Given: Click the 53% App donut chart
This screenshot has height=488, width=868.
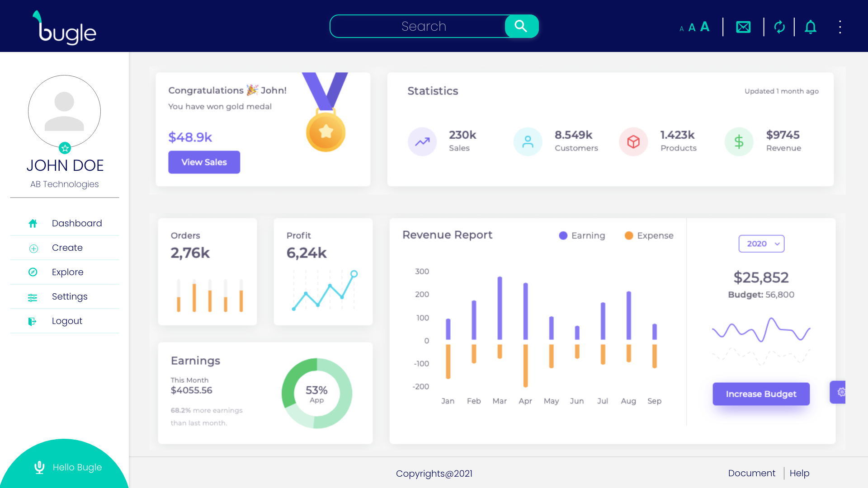Looking at the screenshot, I should point(316,393).
